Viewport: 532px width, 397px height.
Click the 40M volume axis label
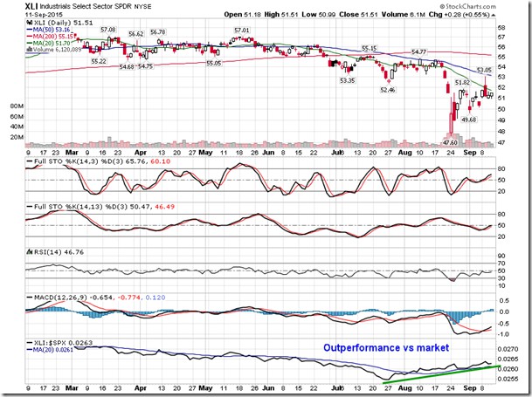pos(17,127)
